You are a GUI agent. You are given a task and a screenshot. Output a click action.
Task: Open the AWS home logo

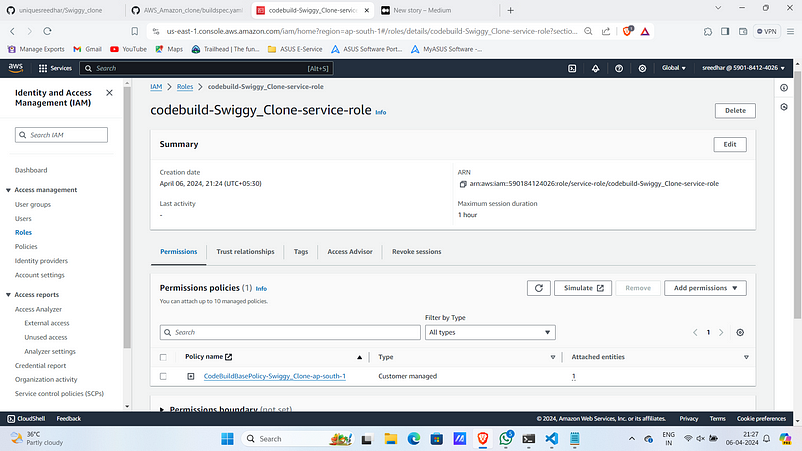click(15, 68)
